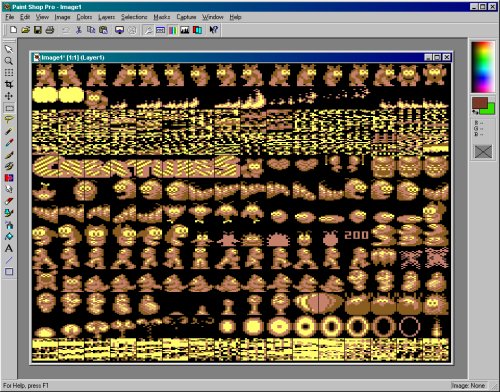The height and width of the screenshot is (392, 500).
Task: Pick a color from rainbow palette
Action: (x=483, y=67)
